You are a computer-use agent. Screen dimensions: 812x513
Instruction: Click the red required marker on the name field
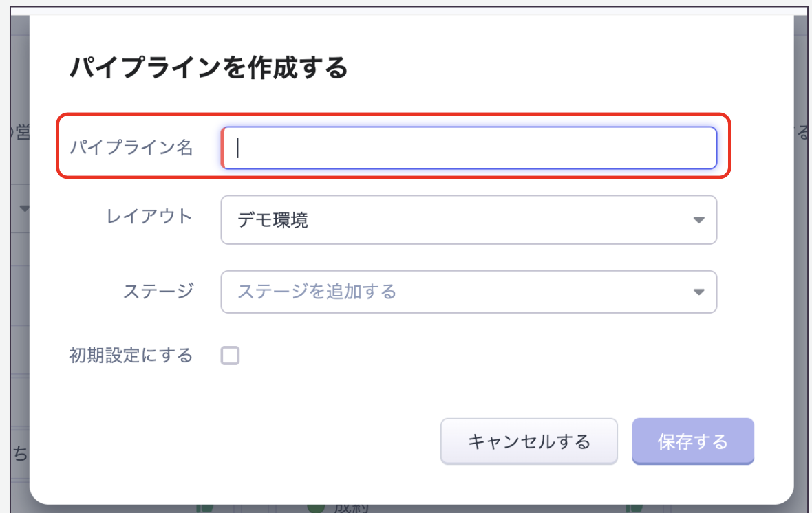(x=223, y=148)
